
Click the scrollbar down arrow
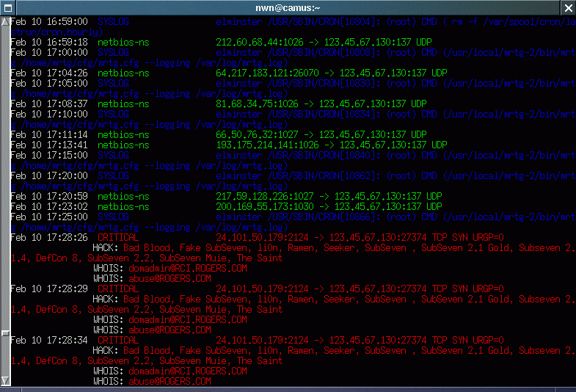[x=5, y=380]
